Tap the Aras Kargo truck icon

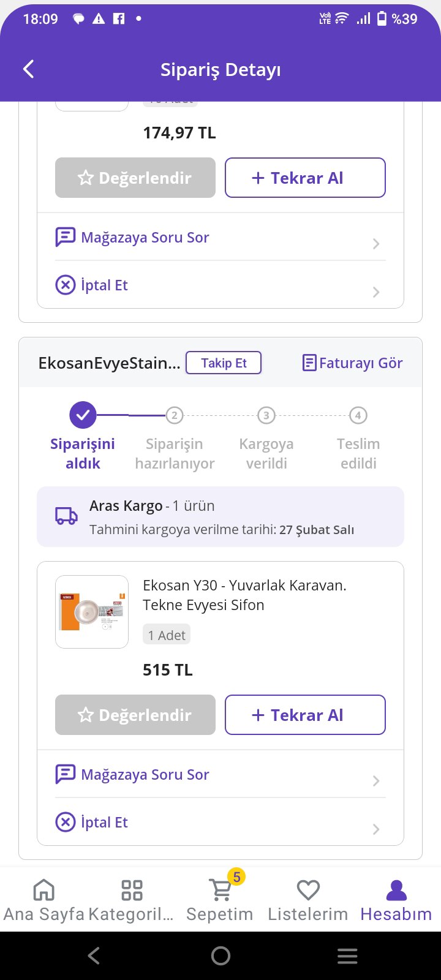(x=66, y=516)
